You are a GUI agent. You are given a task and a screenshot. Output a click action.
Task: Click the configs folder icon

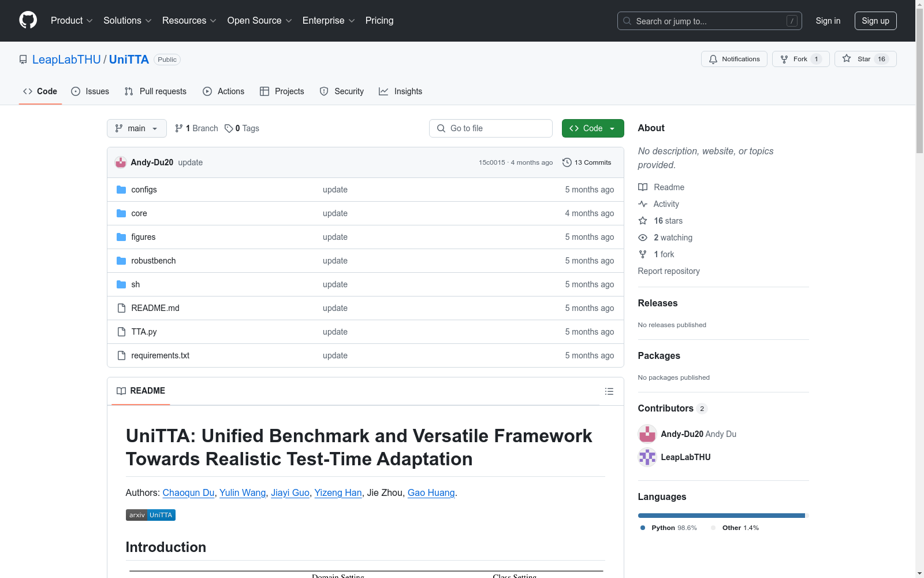click(x=121, y=190)
